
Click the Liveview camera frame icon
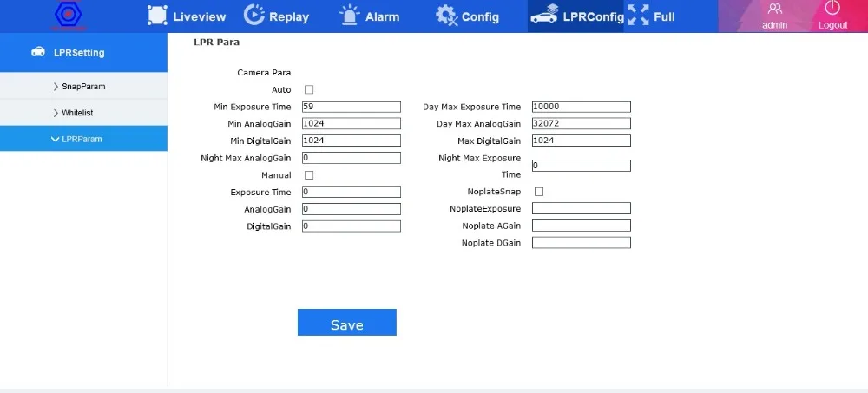(157, 16)
